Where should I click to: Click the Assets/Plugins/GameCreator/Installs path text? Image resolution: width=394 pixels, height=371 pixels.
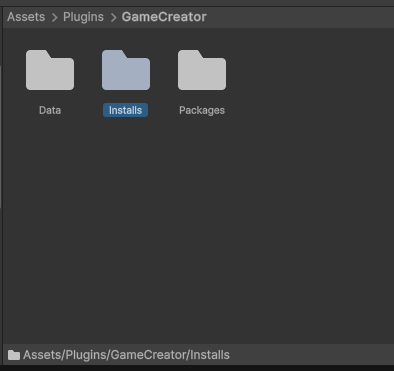click(126, 355)
